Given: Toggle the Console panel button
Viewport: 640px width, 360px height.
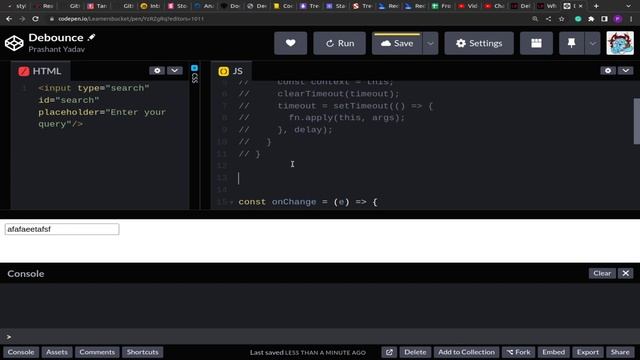Looking at the screenshot, I should tap(21, 352).
